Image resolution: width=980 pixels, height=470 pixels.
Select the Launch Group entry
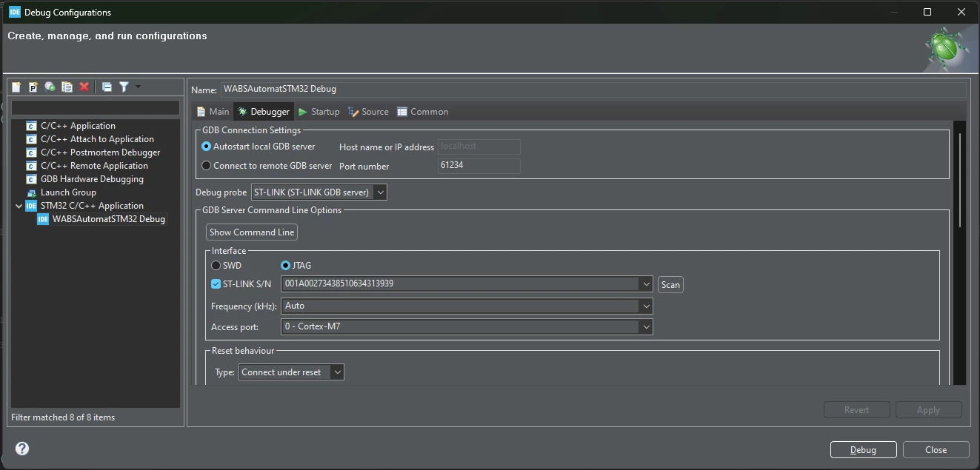pyautogui.click(x=68, y=192)
